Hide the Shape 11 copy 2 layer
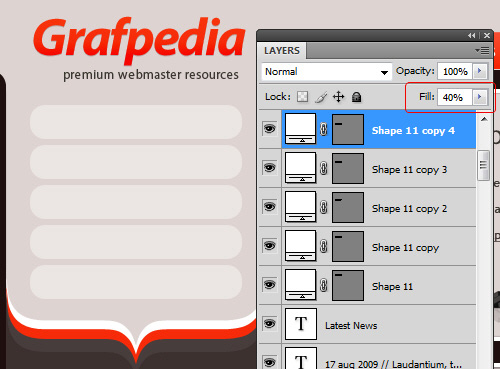500x369 pixels. pos(270,207)
